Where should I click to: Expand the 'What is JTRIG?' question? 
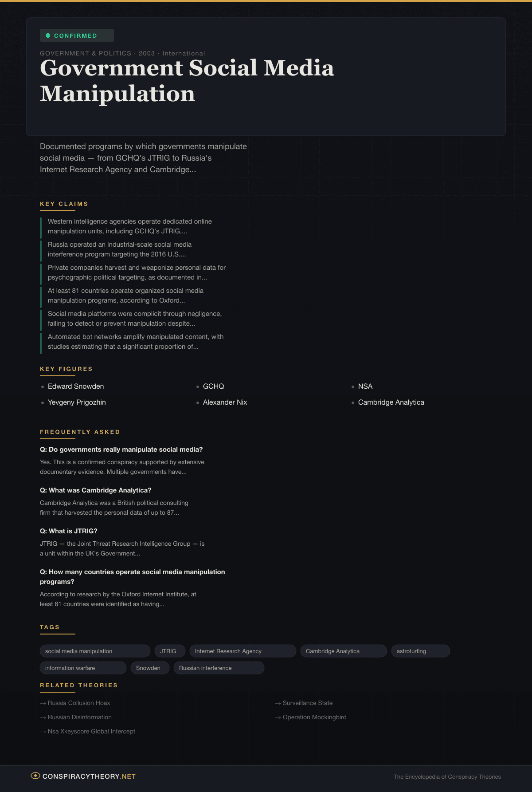tap(69, 531)
